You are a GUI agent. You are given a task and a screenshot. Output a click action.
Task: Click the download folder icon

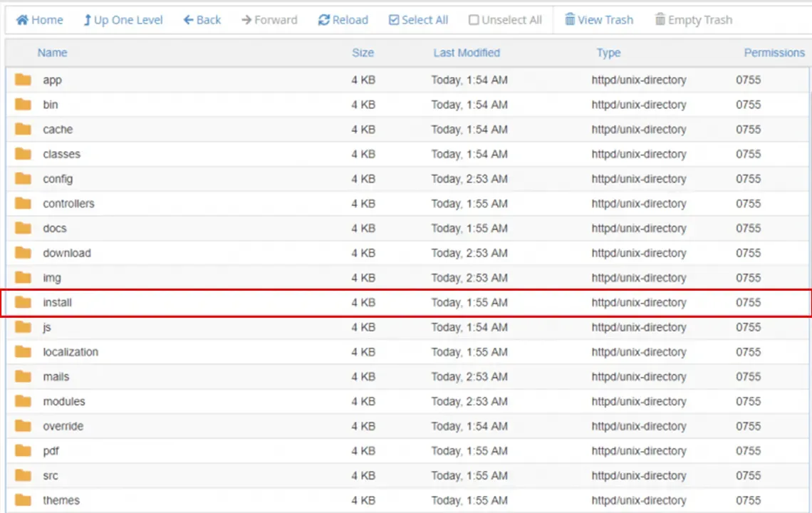click(23, 253)
